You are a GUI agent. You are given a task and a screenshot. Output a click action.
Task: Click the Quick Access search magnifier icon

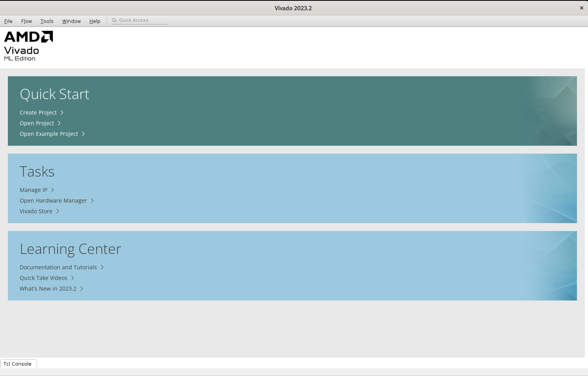(x=114, y=20)
